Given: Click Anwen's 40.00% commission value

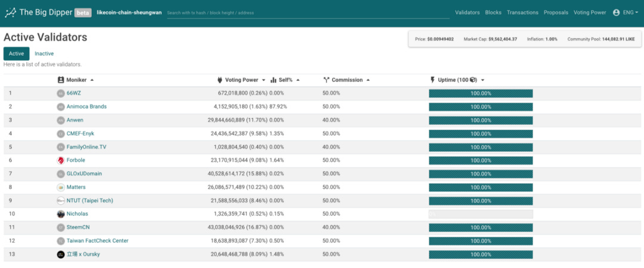Looking at the screenshot, I should point(332,120).
